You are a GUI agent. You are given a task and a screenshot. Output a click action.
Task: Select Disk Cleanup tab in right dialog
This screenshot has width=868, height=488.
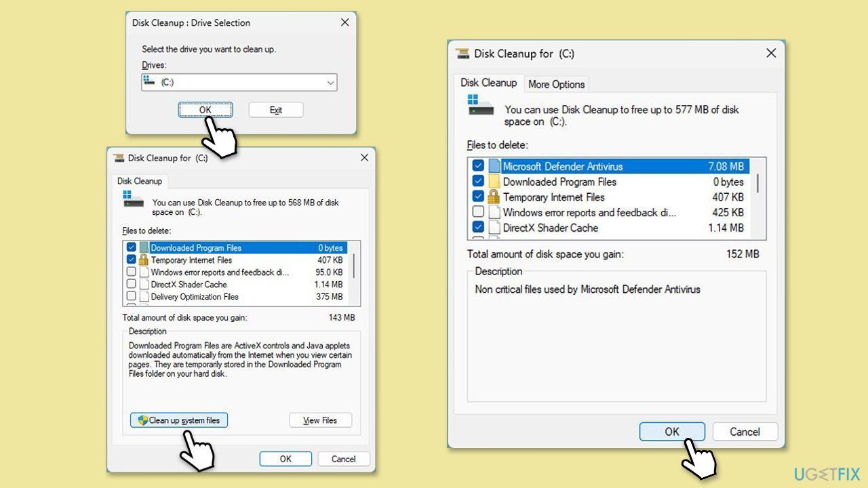click(x=488, y=83)
